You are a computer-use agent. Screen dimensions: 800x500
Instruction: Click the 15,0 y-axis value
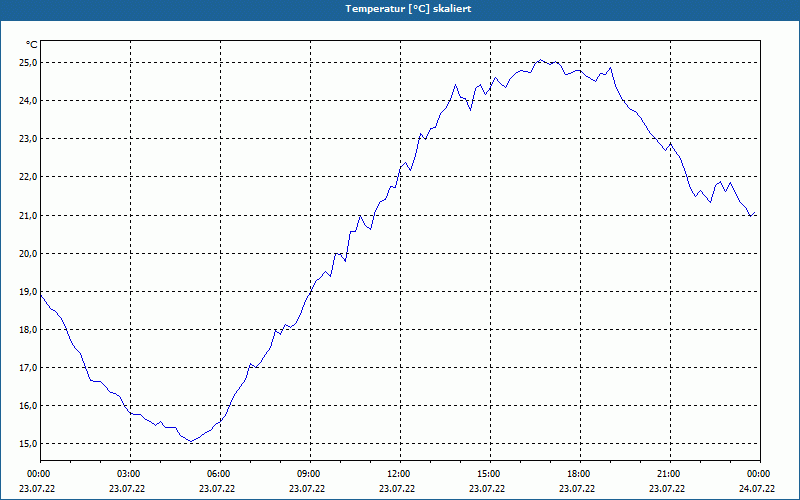[28, 444]
